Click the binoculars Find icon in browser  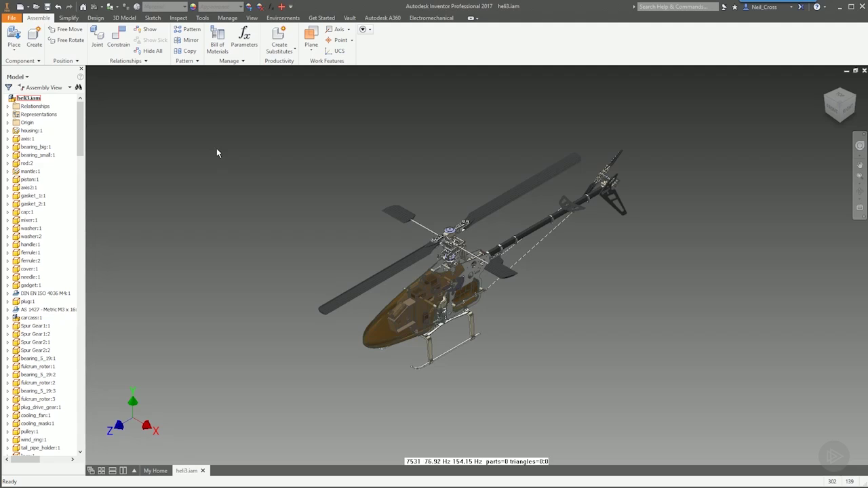(78, 87)
